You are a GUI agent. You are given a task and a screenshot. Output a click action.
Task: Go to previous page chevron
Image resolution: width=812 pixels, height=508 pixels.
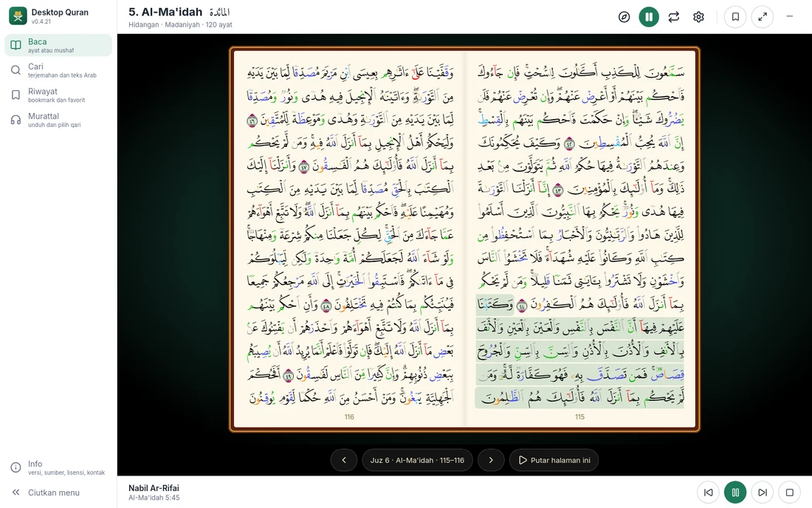tap(344, 460)
